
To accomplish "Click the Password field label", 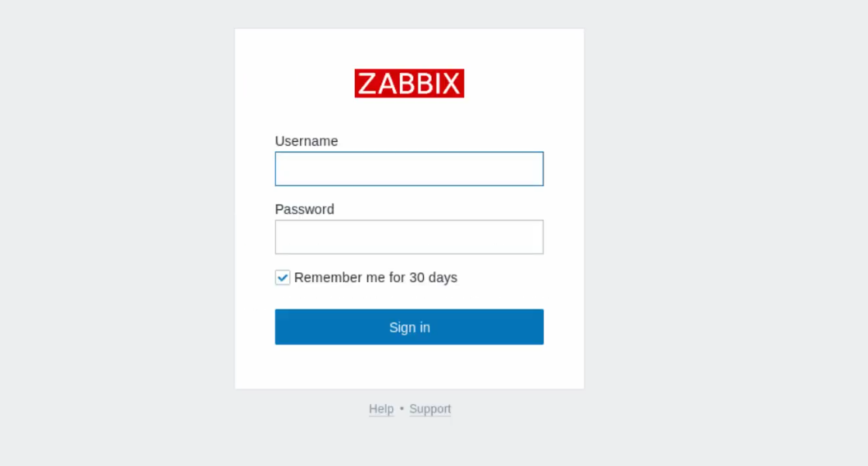I will (x=304, y=209).
